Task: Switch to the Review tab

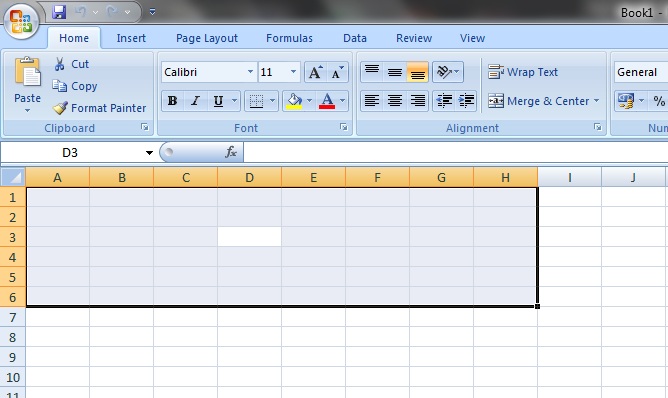Action: click(x=414, y=38)
